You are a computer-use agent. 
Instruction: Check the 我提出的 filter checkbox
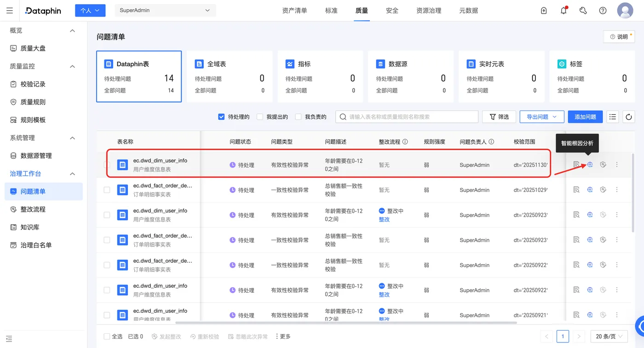pos(260,117)
